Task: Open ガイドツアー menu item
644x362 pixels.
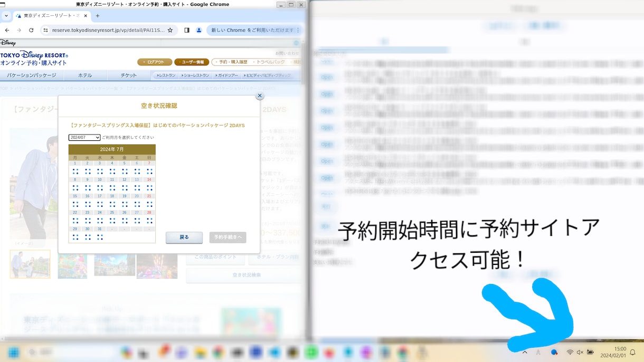Action: pos(227,75)
